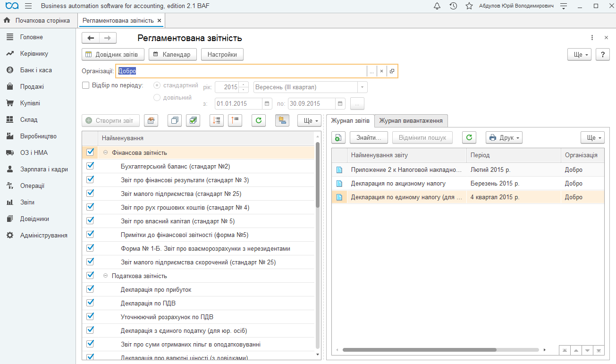Enable the Відбір по періоду checkbox
The image size is (616, 364).
coord(85,85)
